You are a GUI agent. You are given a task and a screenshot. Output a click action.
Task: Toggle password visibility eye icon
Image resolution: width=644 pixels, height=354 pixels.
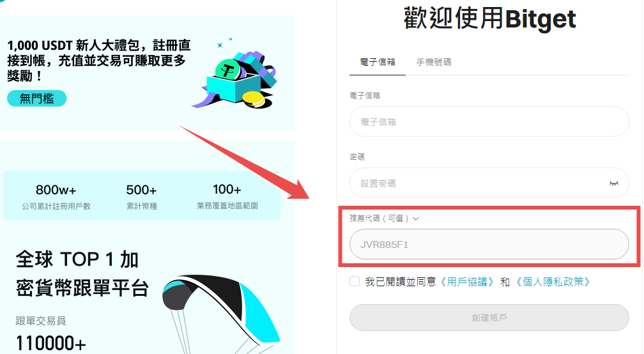(x=613, y=183)
